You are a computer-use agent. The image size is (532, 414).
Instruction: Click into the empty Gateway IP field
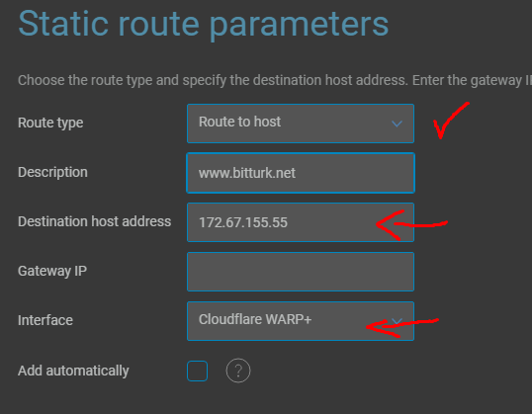click(x=301, y=272)
